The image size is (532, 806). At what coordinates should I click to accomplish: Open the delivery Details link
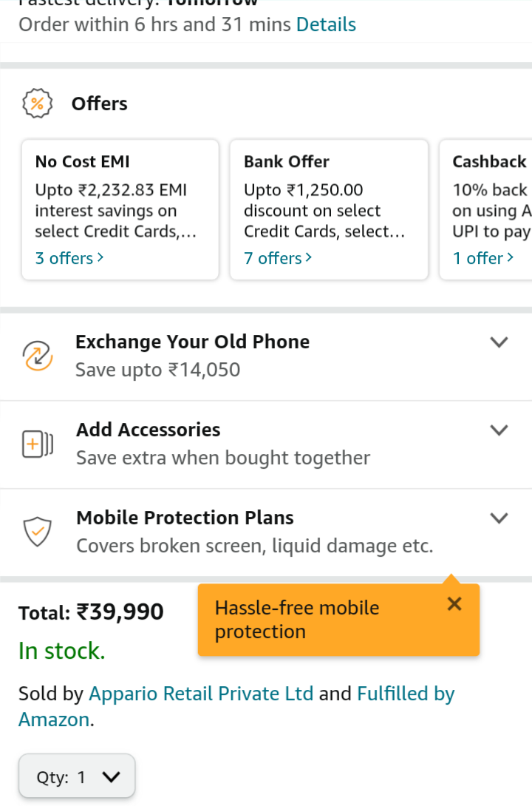326,24
